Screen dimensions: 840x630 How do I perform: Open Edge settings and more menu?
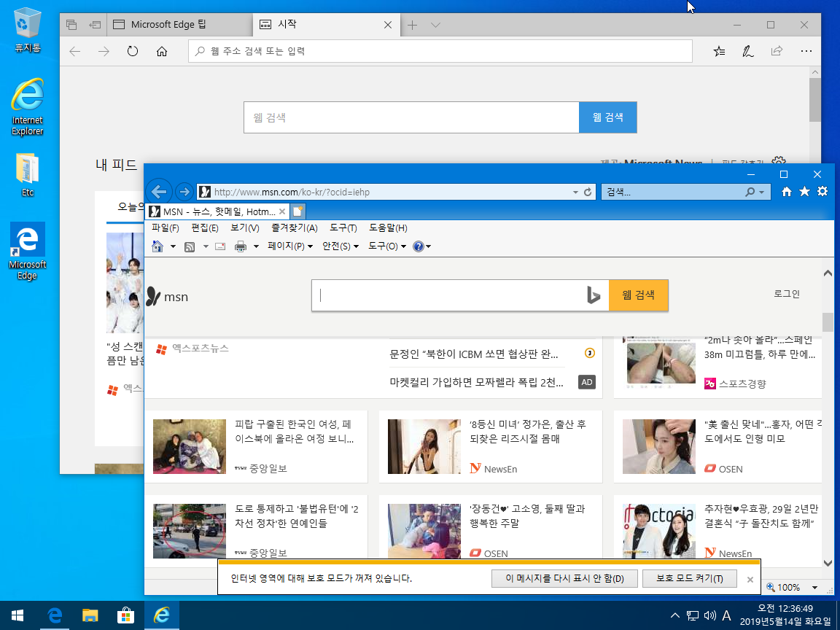pyautogui.click(x=806, y=51)
